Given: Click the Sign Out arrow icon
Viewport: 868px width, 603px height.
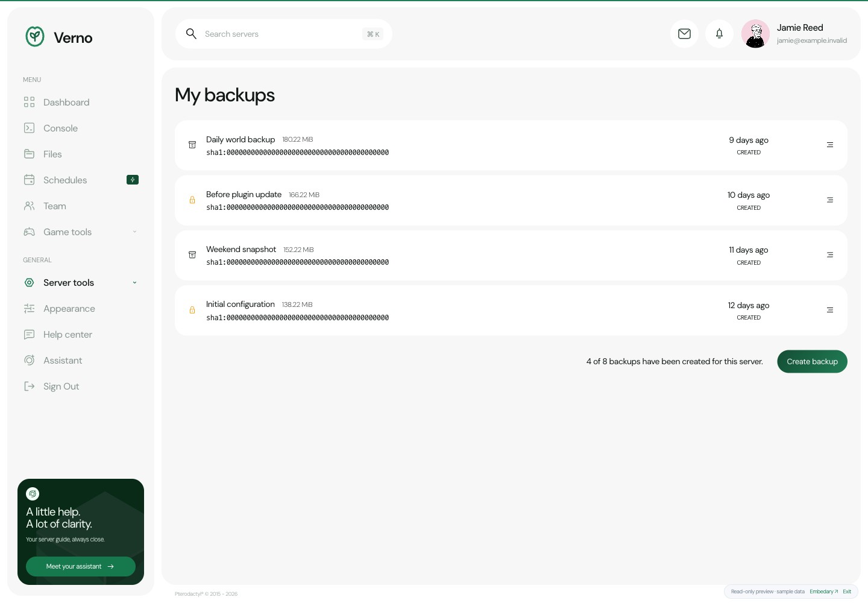Looking at the screenshot, I should (29, 386).
